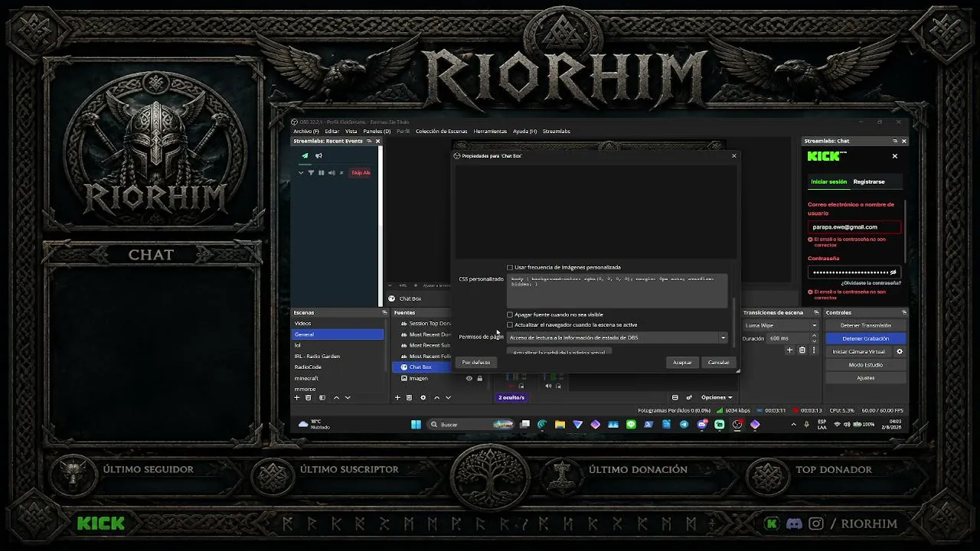Open the Herramientas menu

click(490, 131)
